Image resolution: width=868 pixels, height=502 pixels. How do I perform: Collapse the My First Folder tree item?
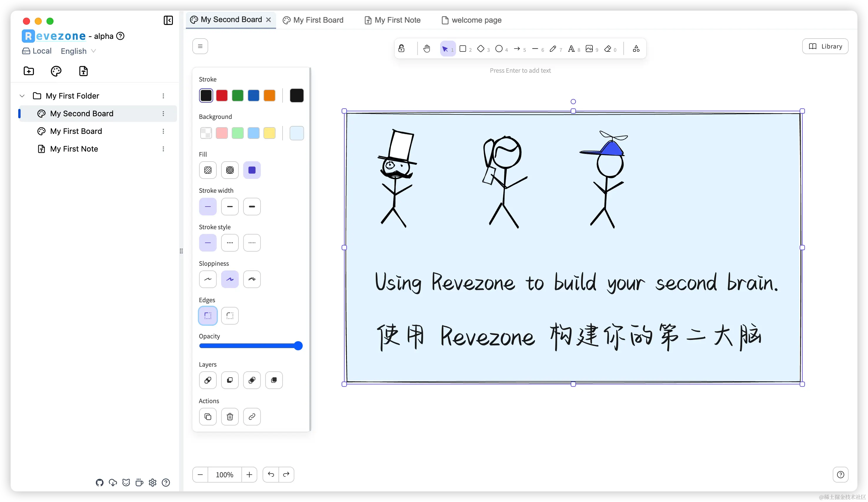[22, 96]
